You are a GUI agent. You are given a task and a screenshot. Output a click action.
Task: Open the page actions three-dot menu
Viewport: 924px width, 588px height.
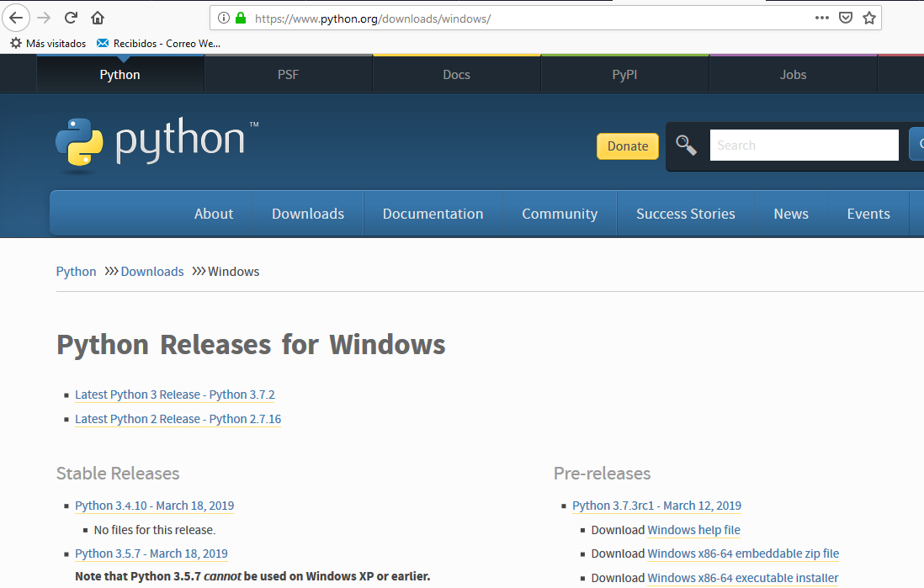(x=822, y=18)
